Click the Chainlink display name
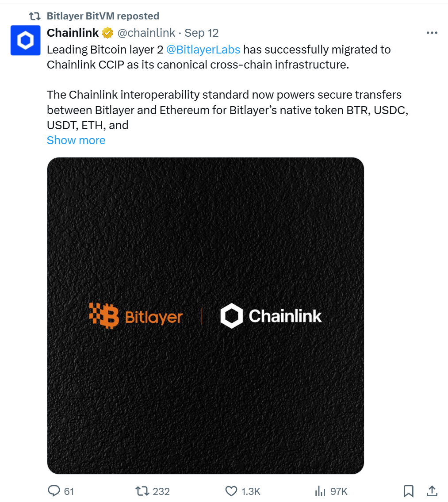Viewport: 448px width, 502px height. click(73, 33)
